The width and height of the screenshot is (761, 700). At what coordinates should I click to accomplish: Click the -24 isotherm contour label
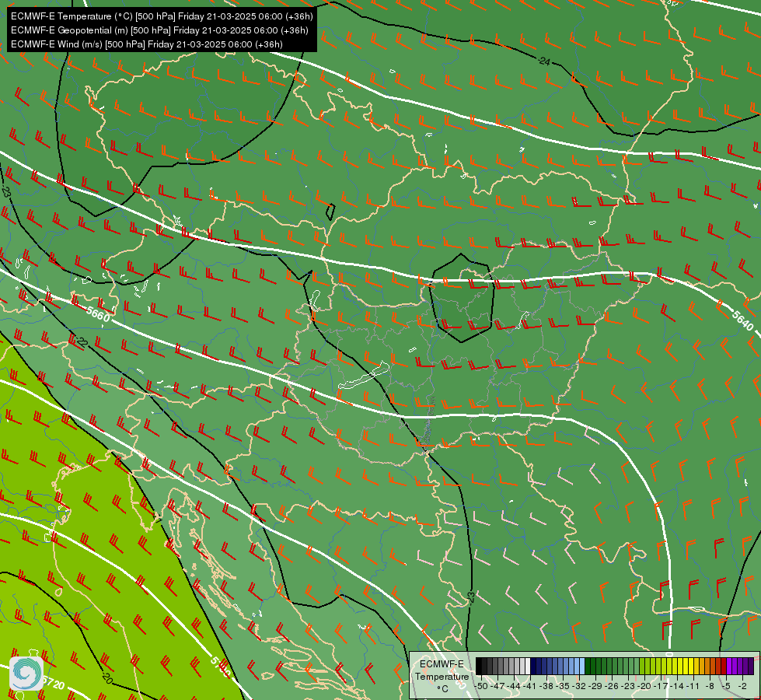point(544,61)
